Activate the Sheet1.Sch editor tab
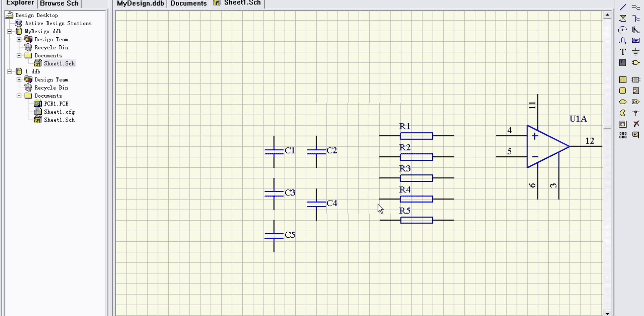The image size is (644, 316). point(238,3)
